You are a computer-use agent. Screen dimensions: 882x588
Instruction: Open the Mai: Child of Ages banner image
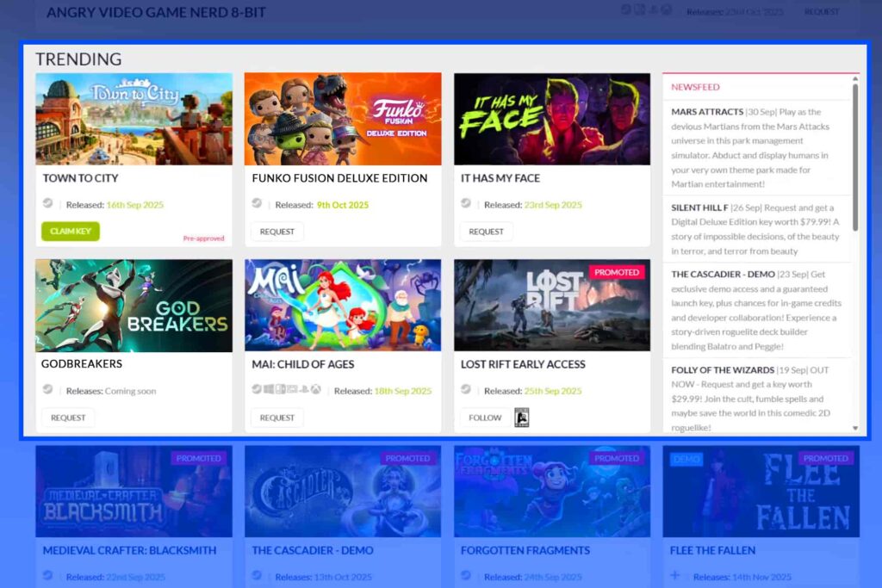(x=343, y=306)
